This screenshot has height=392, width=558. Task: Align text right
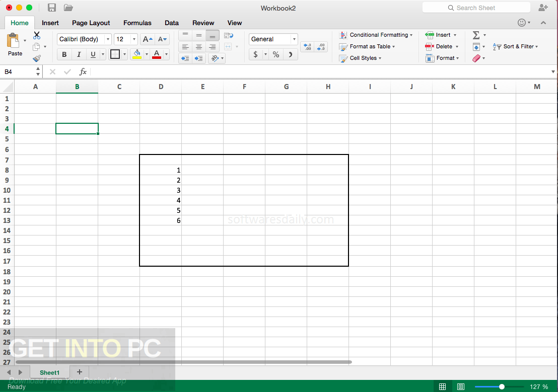[212, 47]
